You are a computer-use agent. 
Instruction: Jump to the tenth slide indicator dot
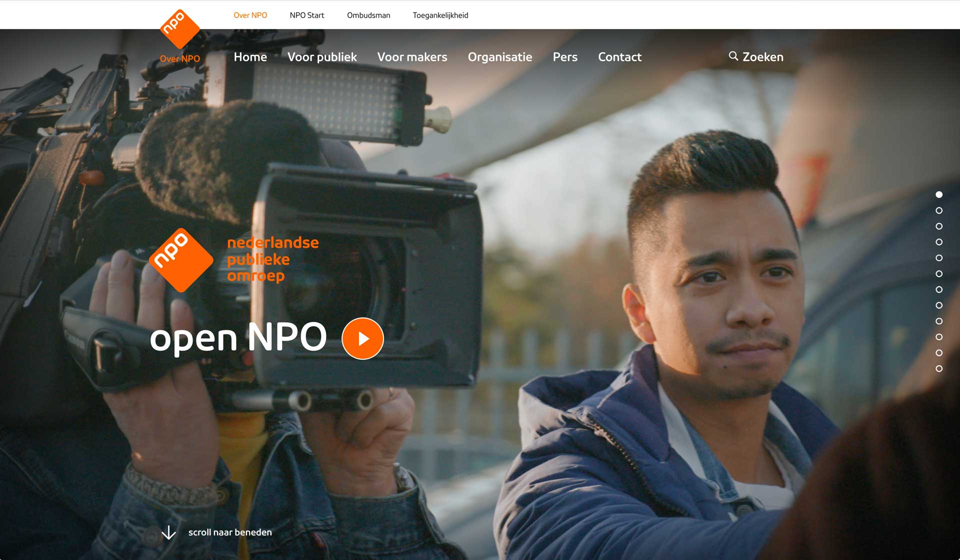pos(939,337)
